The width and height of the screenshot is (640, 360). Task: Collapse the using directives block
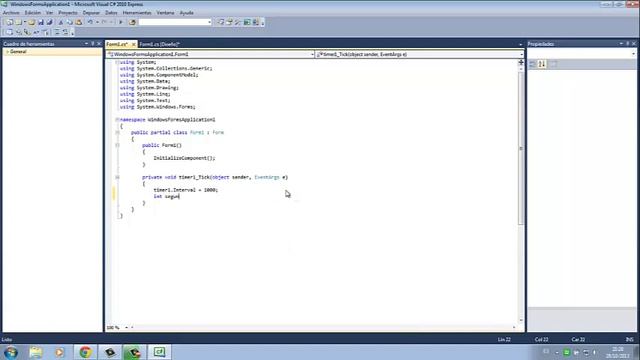click(117, 62)
